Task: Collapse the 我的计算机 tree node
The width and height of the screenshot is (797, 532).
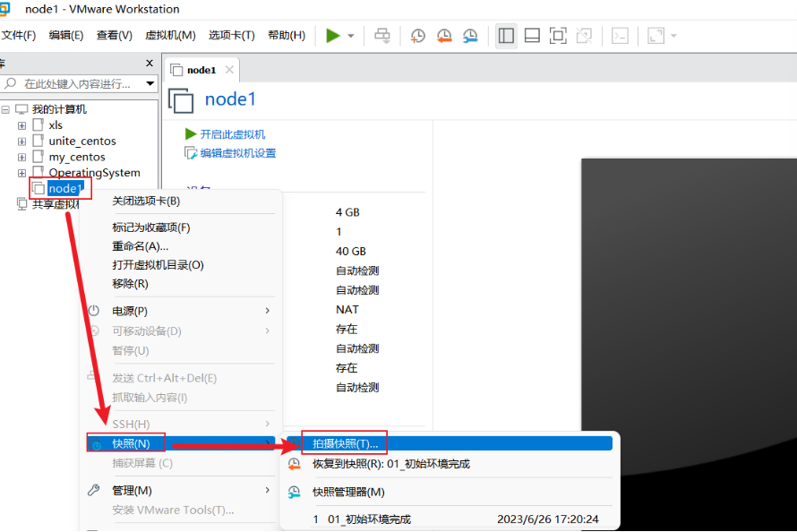Action: pyautogui.click(x=5, y=109)
